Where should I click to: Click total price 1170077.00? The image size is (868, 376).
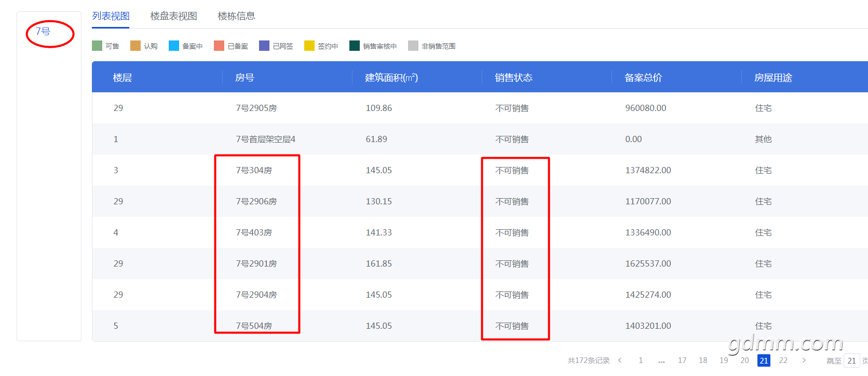(648, 201)
